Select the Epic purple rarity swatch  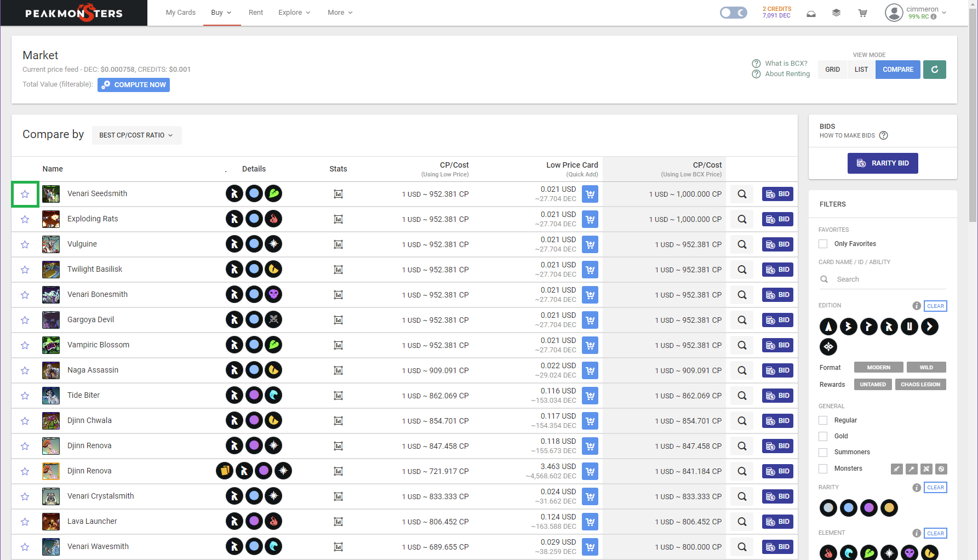pos(869,508)
